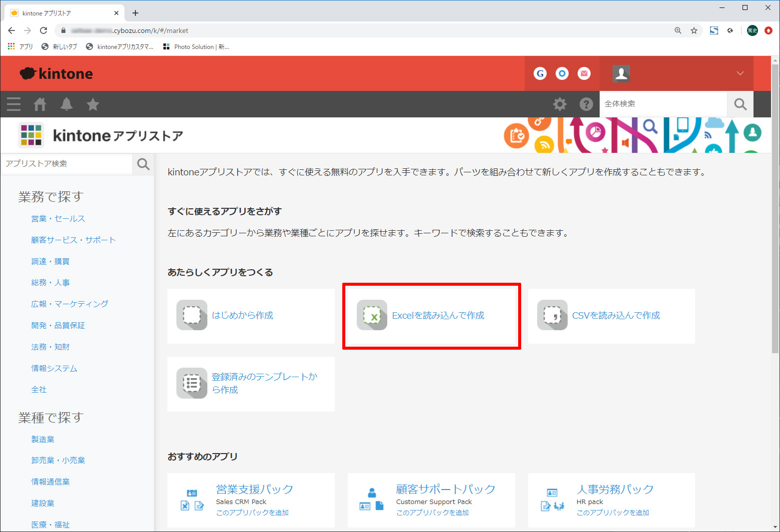The width and height of the screenshot is (780, 532).
Task: Go back in browser history
Action: [11, 30]
